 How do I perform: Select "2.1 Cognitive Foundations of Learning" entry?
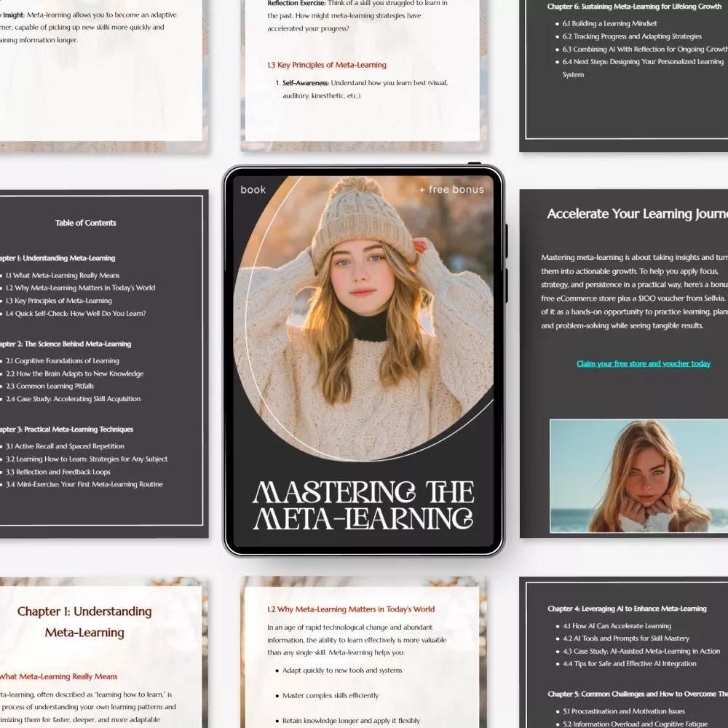[x=63, y=361]
